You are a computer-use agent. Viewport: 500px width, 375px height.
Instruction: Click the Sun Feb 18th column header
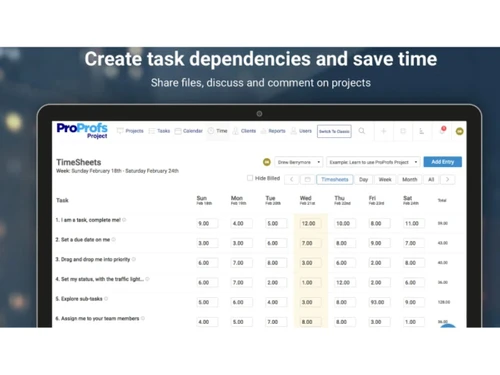tap(204, 200)
